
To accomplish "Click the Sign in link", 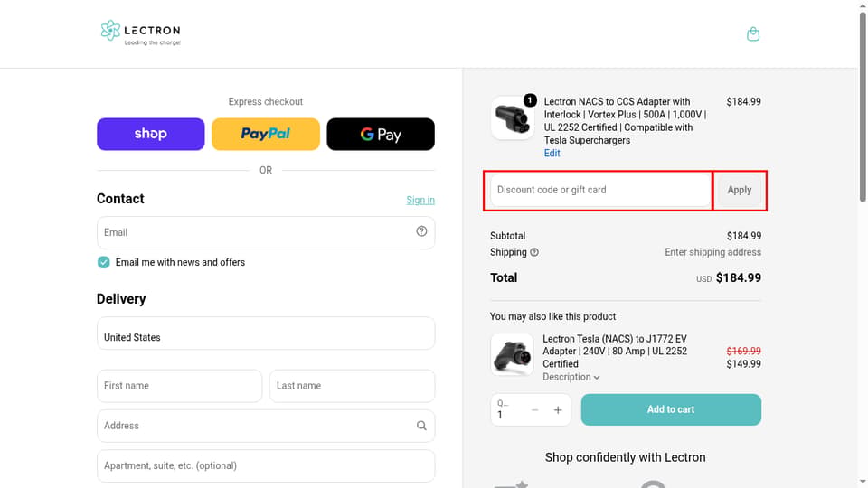I will click(x=420, y=200).
